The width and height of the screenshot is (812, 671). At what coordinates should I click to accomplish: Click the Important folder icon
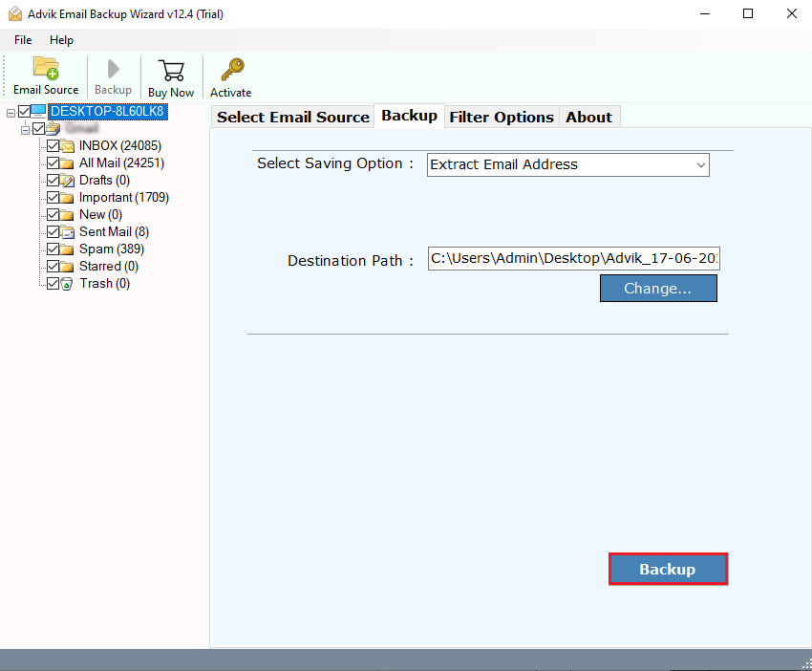coord(67,198)
